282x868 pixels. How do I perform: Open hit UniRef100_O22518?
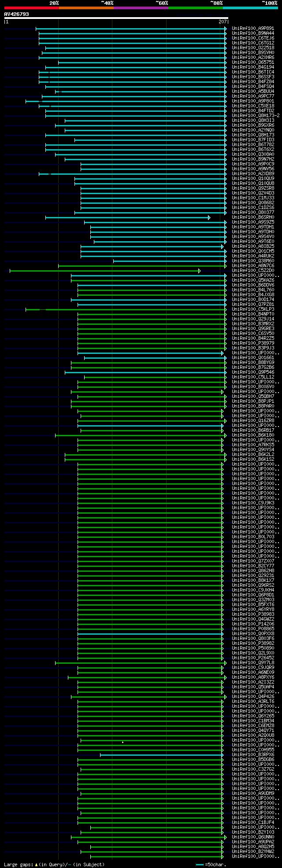(x=253, y=48)
